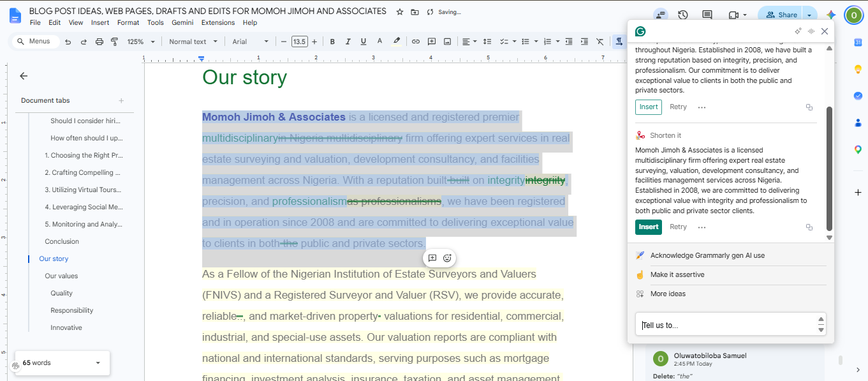Open Google Tasks in the side panel
868x381 pixels.
(858, 96)
